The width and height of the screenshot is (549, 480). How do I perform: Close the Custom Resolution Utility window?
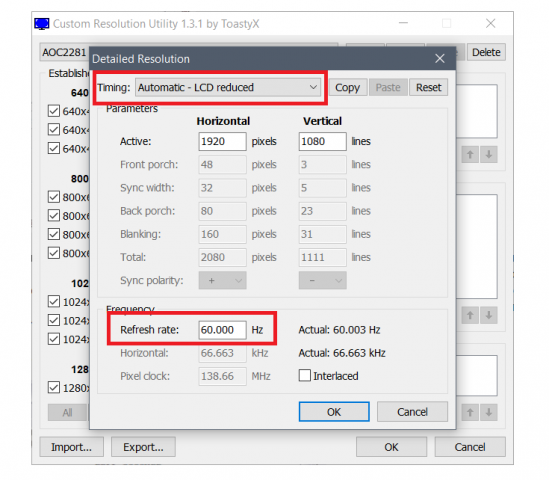491,23
